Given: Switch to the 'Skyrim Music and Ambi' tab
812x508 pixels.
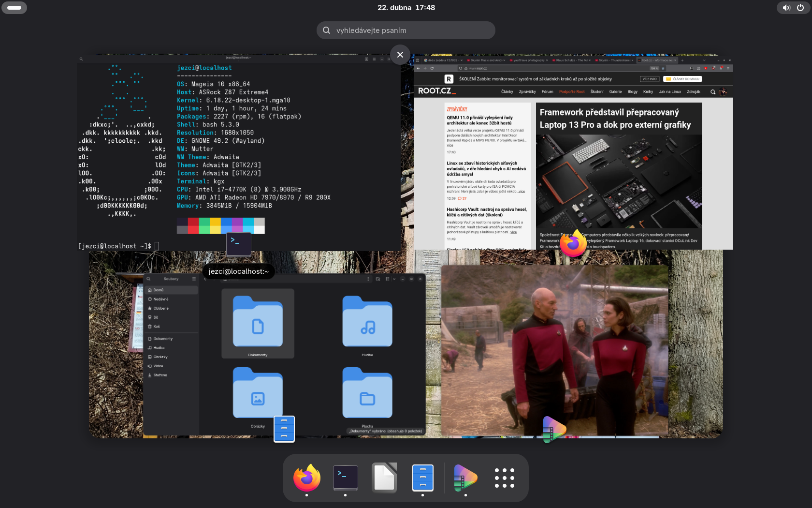Looking at the screenshot, I should click(x=486, y=60).
